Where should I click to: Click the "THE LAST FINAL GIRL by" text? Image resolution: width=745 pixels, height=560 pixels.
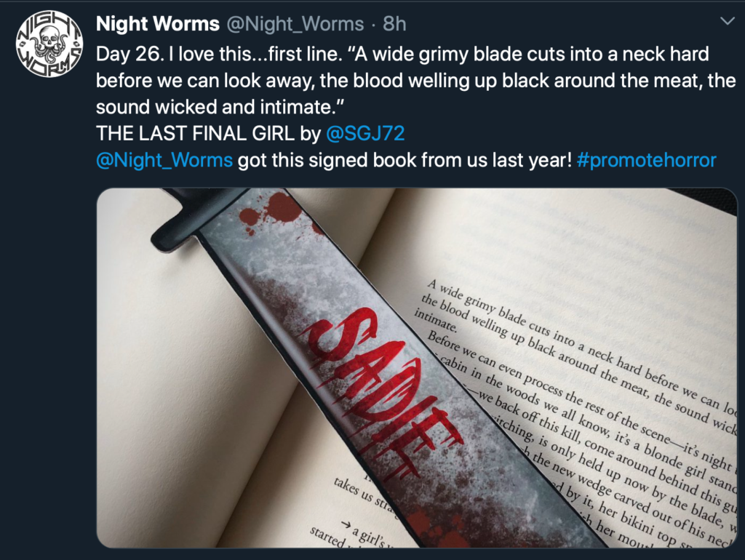[x=209, y=134]
